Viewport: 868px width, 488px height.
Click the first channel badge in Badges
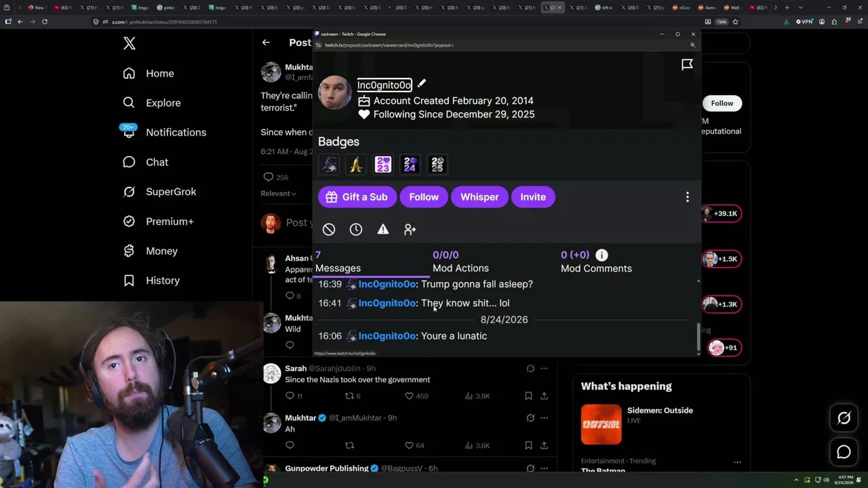[329, 164]
